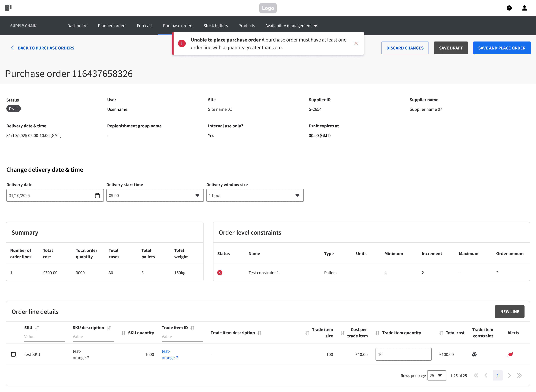The image size is (536, 392).
Task: Click the Purchase order 116437658326 heading
Action: coord(69,74)
